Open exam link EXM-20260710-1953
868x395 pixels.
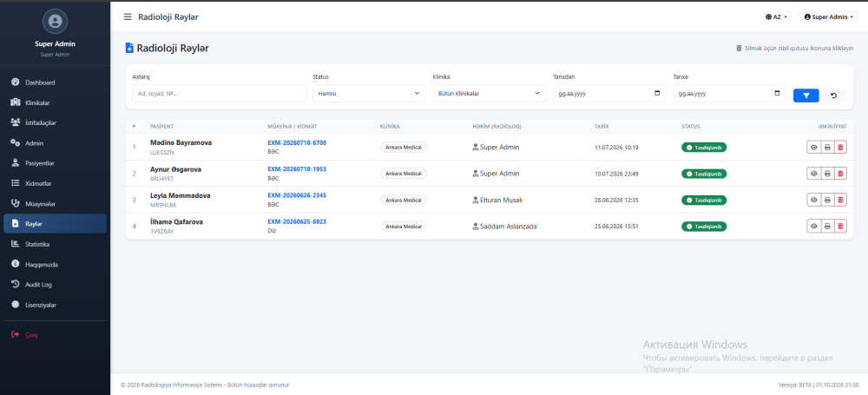click(x=297, y=169)
